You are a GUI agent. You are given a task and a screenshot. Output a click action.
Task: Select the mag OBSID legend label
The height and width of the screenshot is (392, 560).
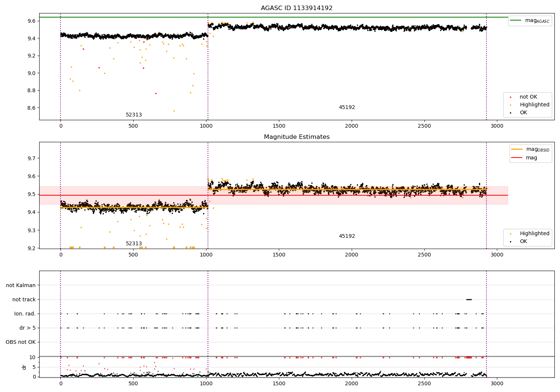[538, 149]
